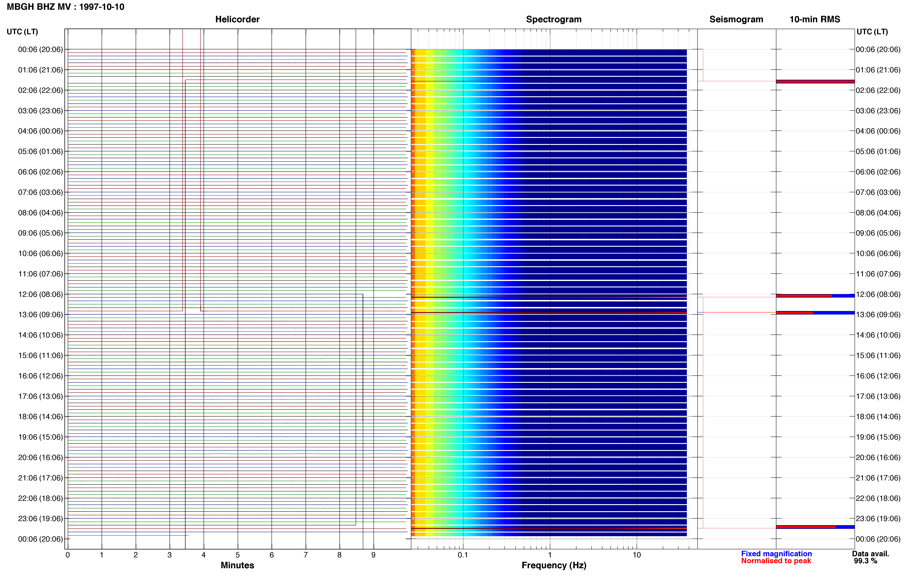This screenshot has width=924, height=578.
Task: Click tick label 0.1 on the frequency axis
Action: pyautogui.click(x=463, y=555)
